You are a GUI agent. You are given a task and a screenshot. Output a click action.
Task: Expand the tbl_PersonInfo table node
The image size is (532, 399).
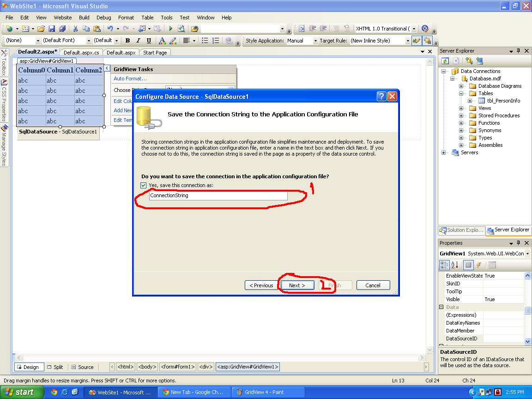[470, 101]
